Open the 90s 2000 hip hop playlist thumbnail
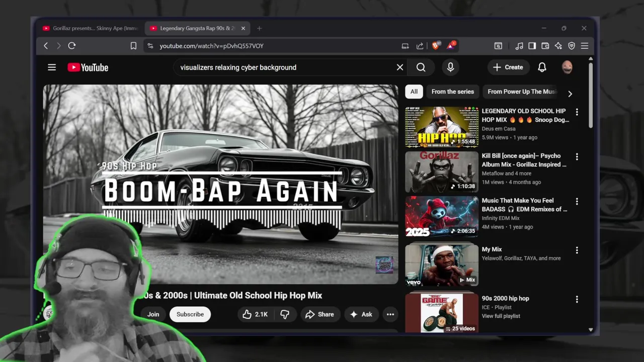Viewport: 644px width, 362px height. coord(442,312)
